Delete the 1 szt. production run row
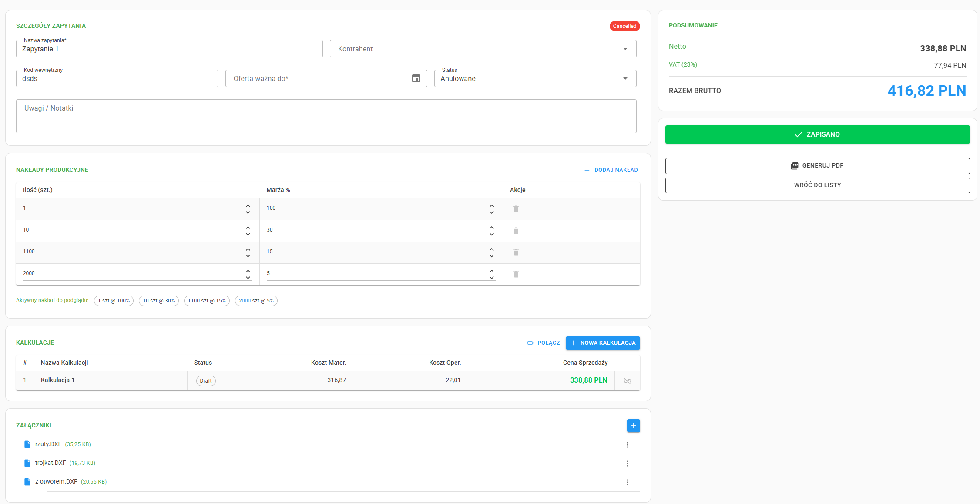The height and width of the screenshot is (504, 980). 516,209
